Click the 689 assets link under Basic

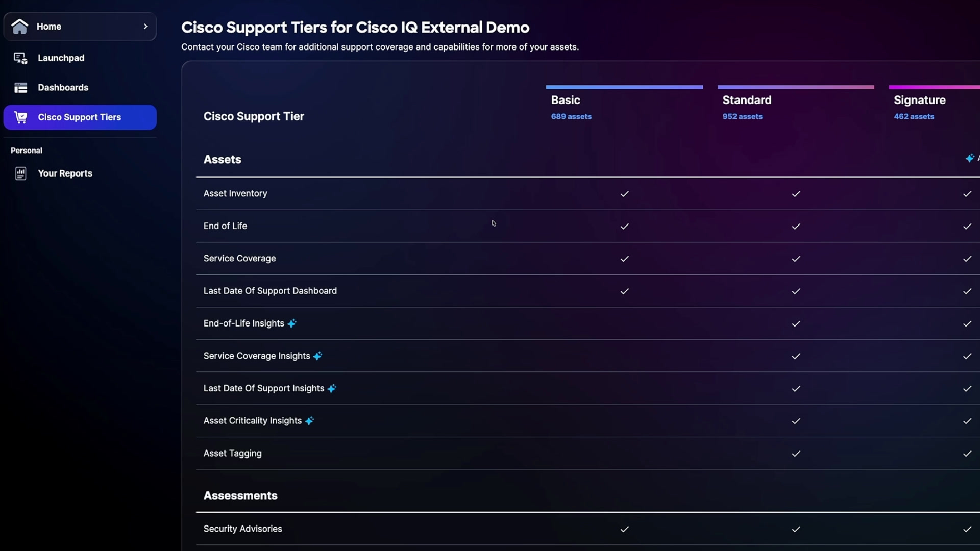pos(571,116)
